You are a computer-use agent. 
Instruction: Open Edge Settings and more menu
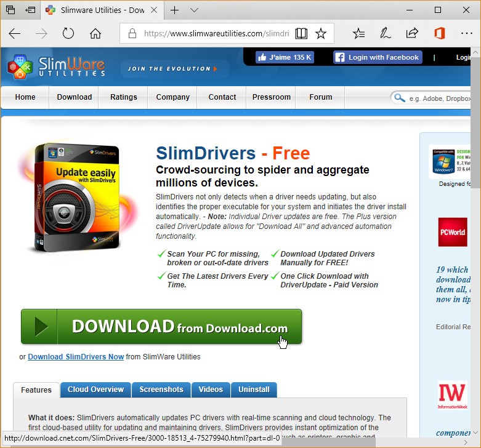pos(466,34)
